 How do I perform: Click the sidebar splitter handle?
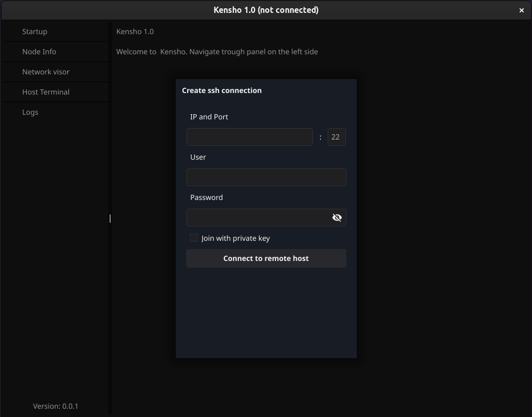pyautogui.click(x=110, y=219)
